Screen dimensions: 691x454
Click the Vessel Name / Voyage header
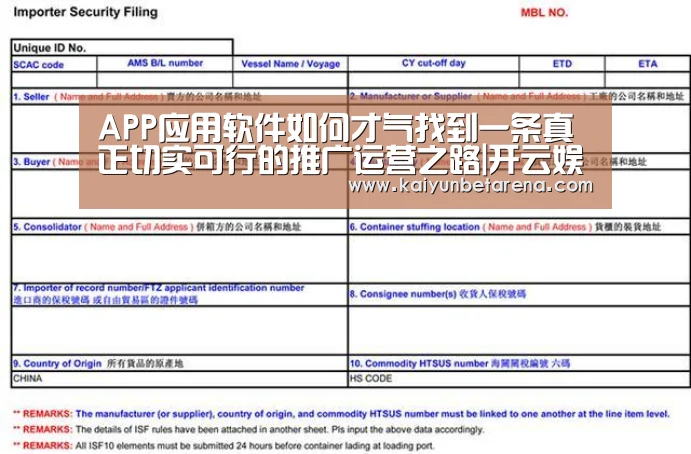291,64
